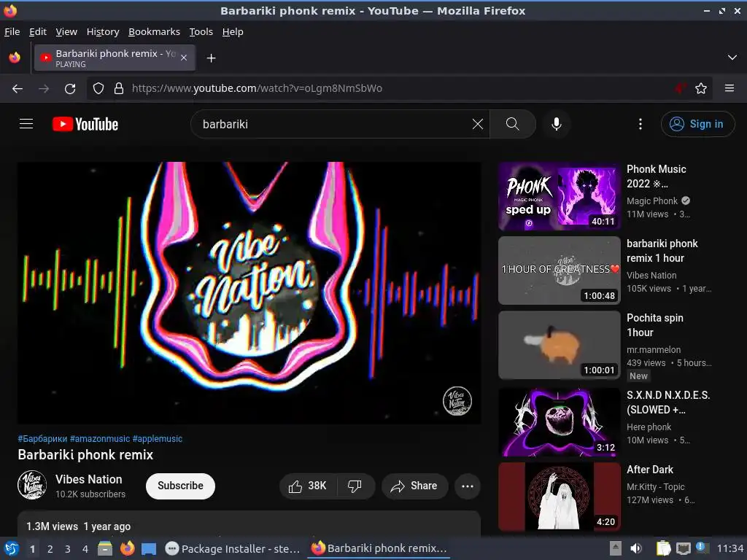Open the History menu
The height and width of the screenshot is (560, 747).
pyautogui.click(x=103, y=32)
